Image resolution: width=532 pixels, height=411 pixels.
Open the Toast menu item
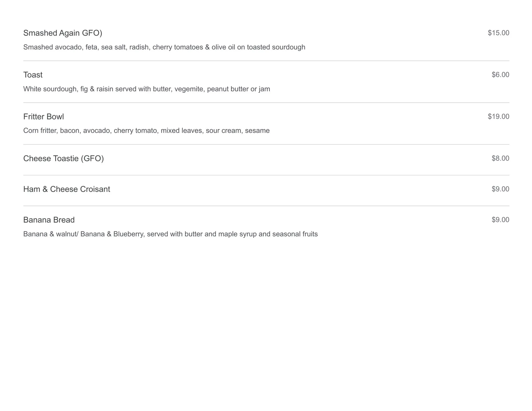click(33, 75)
